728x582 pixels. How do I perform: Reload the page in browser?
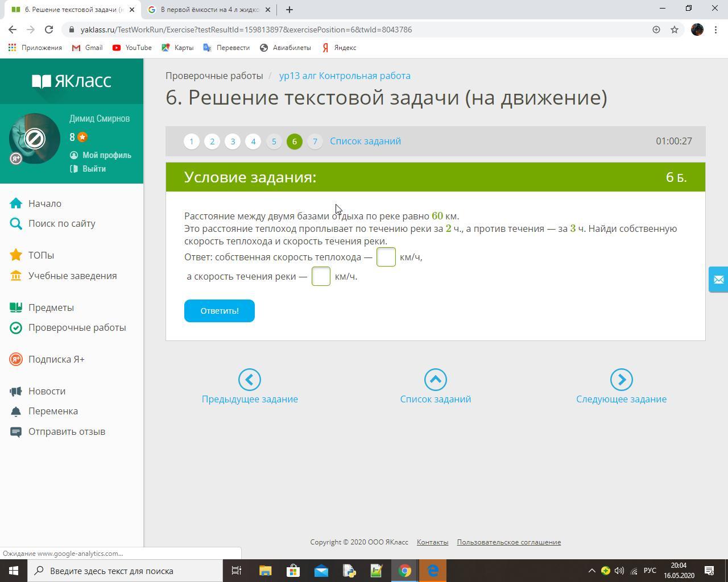tap(49, 30)
